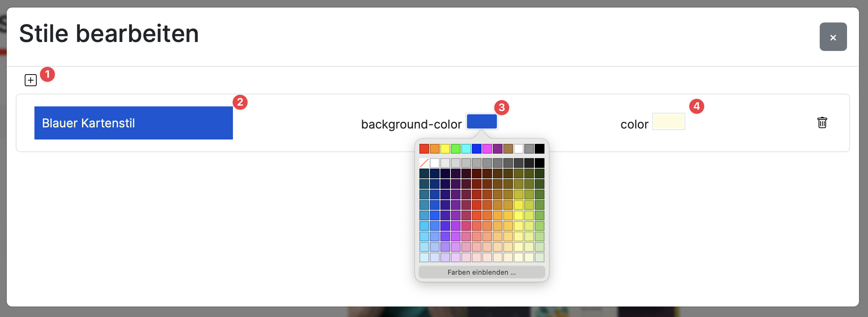Click the background-color blue swatch field
This screenshot has height=317, width=868.
(482, 122)
